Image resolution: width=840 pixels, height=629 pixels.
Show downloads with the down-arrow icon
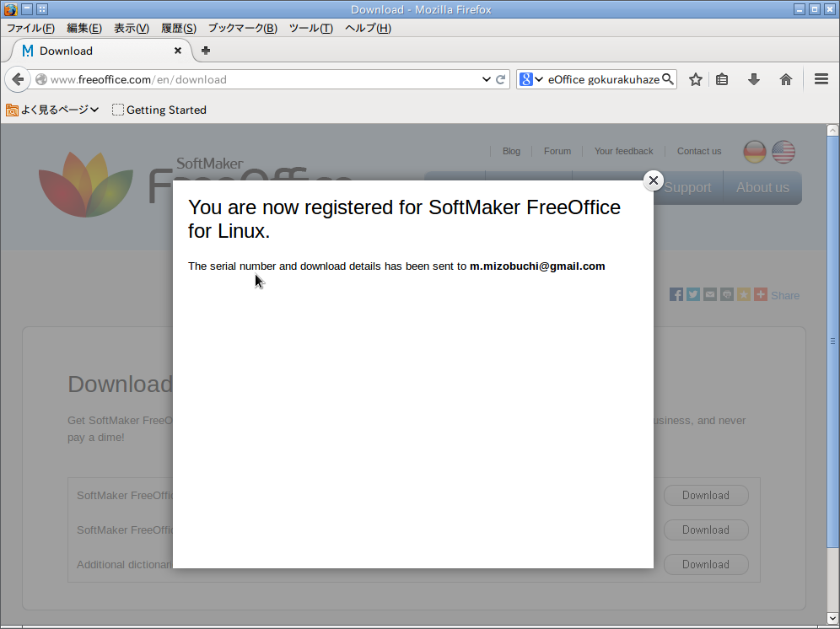click(x=754, y=79)
